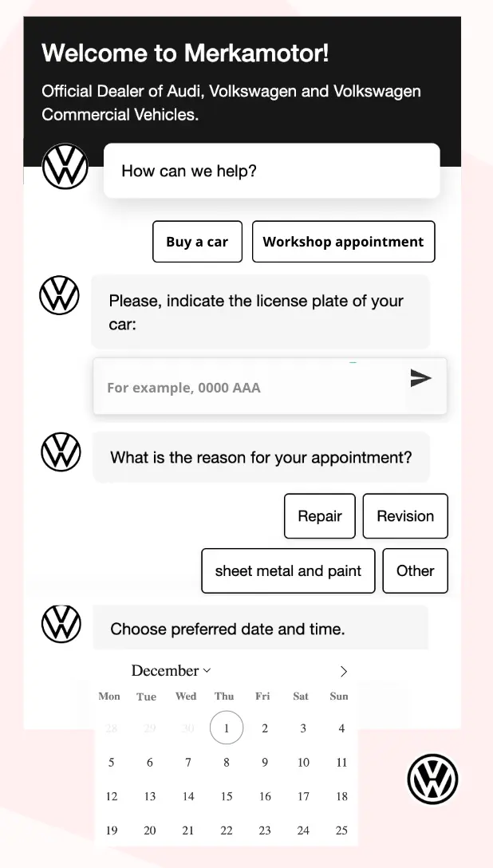The height and width of the screenshot is (868, 493).
Task: Select Repair as the appointment reason
Action: [319, 515]
